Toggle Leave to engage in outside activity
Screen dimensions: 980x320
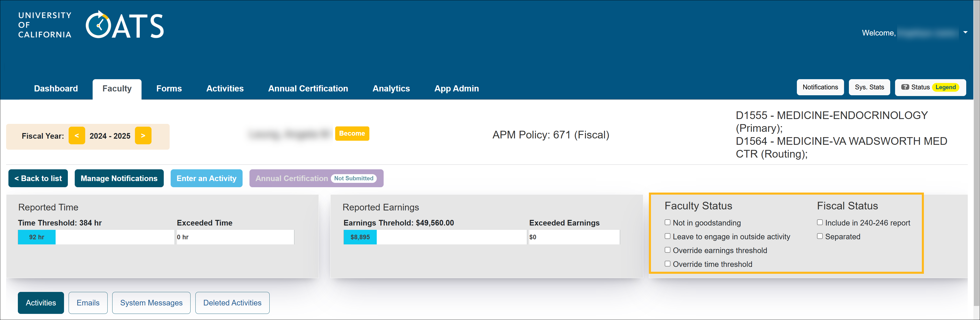point(667,236)
